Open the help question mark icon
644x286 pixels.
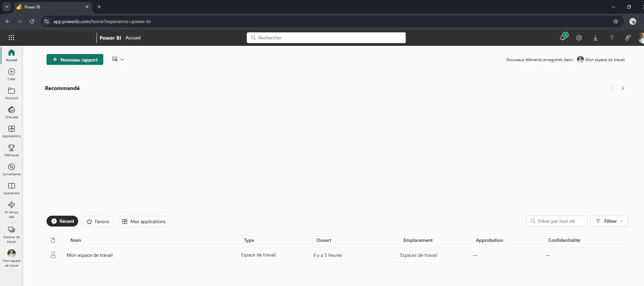point(612,38)
